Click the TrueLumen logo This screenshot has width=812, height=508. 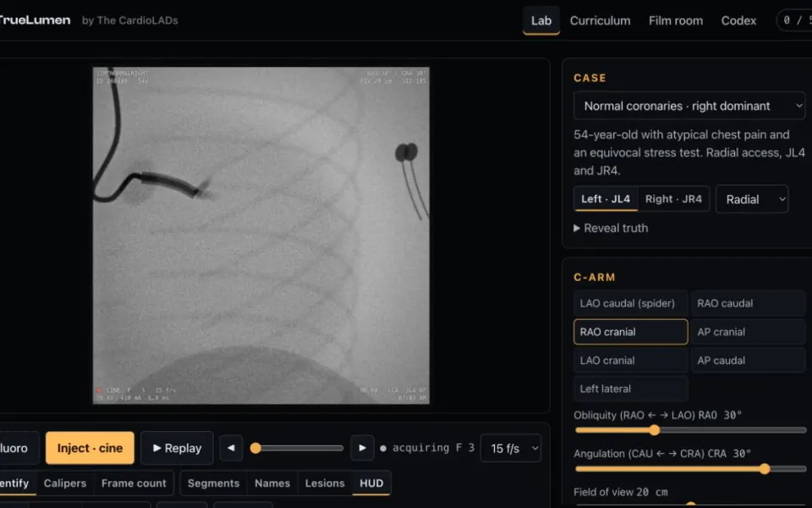tap(34, 20)
